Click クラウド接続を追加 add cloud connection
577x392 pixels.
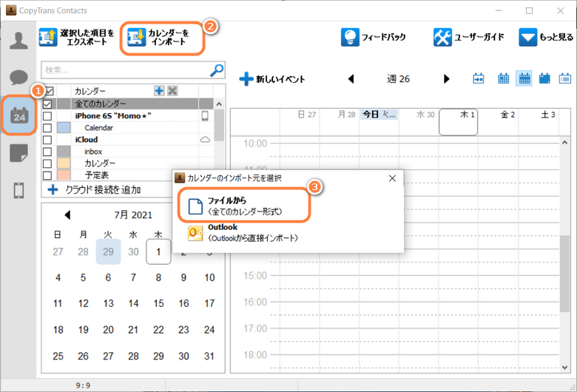(94, 190)
